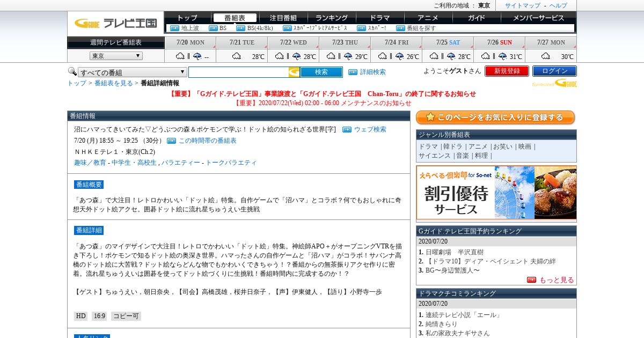Click the お笑い genre link

[503, 146]
